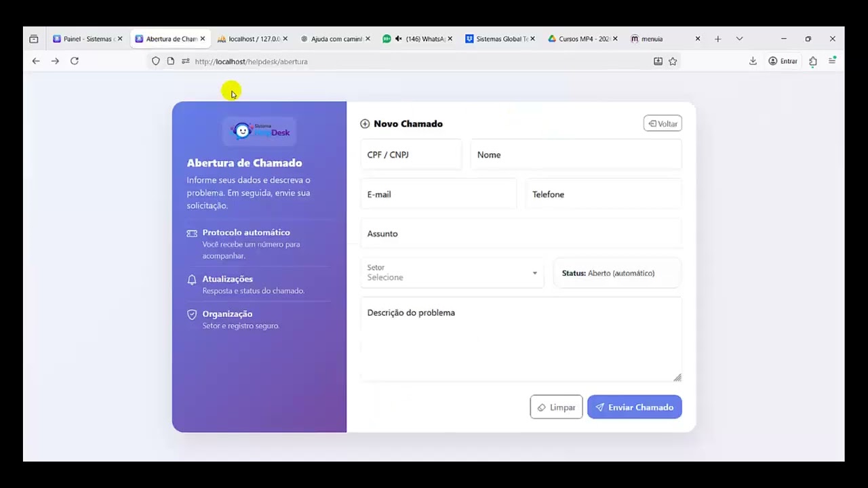Click the Atualizações bell icon
Viewport: 868px width, 488px height.
192,279
